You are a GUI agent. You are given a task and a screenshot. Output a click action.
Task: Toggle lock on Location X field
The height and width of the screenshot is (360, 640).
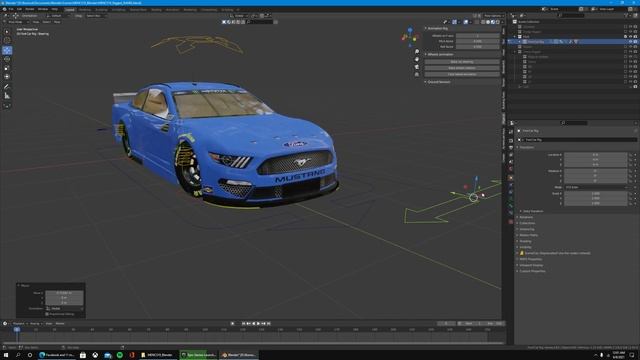(x=630, y=155)
